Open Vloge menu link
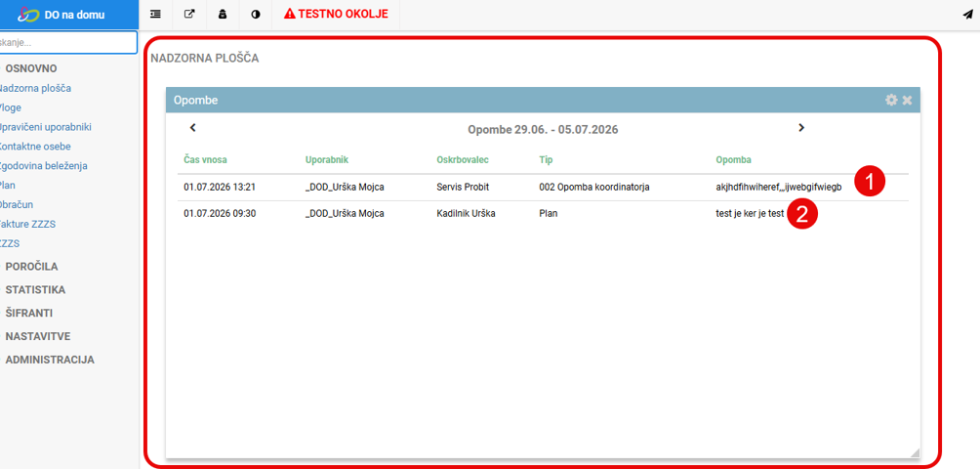The height and width of the screenshot is (469, 980). [x=11, y=107]
